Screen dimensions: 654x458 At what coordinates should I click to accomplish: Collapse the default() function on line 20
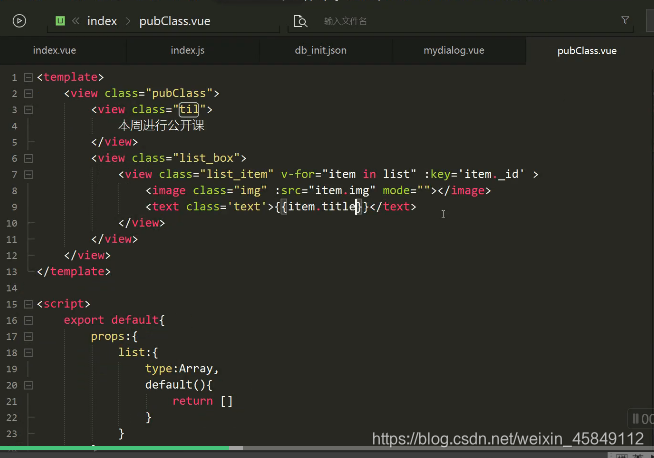coord(28,385)
